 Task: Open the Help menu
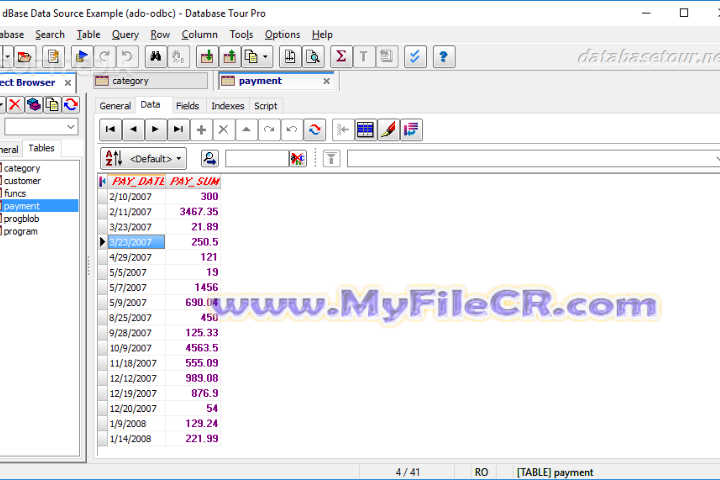click(322, 34)
